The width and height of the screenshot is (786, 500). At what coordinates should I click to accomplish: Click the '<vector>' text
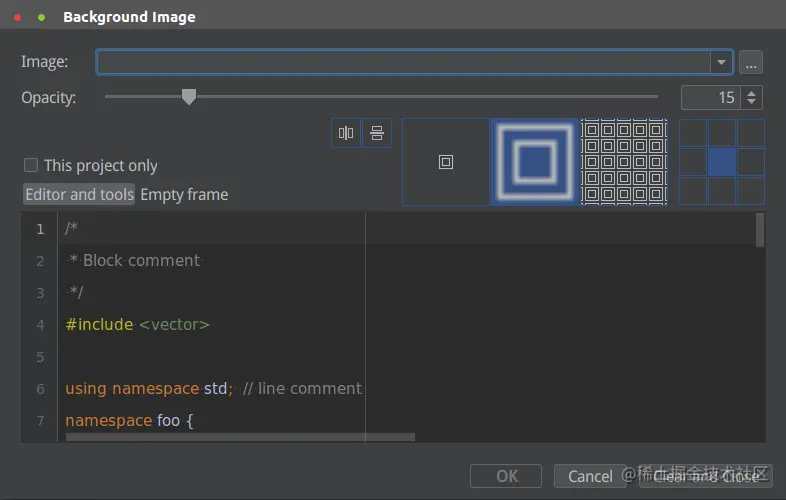click(174, 324)
